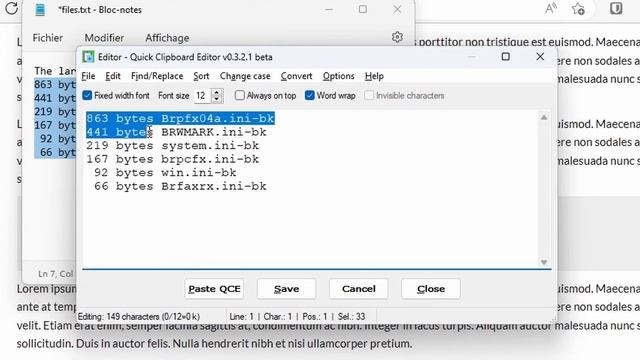Viewport: 640px width, 360px height.
Task: Click the browser extension icon at top right
Action: click(616, 9)
